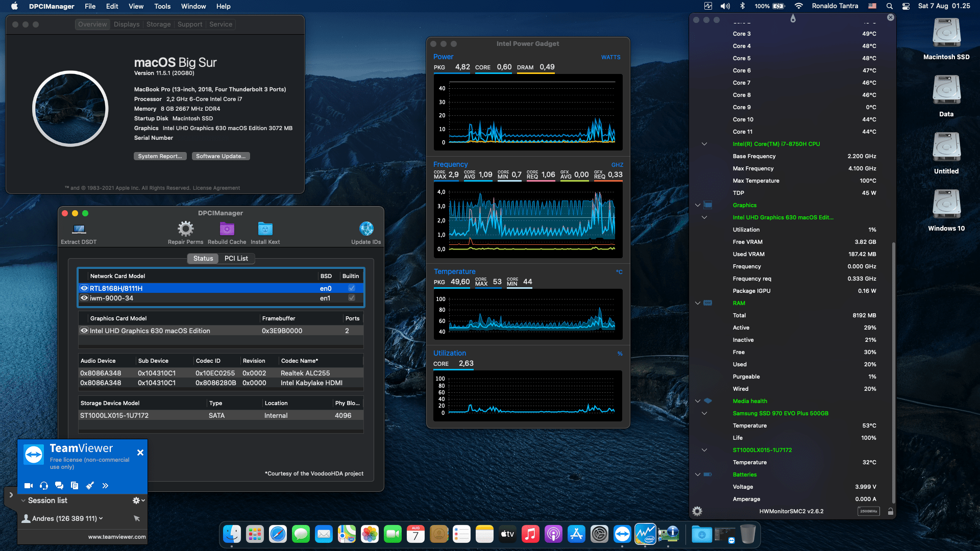Toggle eye icon for iwm-9000-34 row
This screenshot has height=551, width=980.
coord(84,298)
